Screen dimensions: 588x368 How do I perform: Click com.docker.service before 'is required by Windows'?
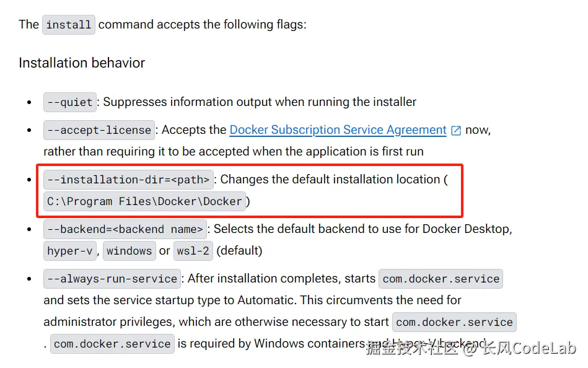tap(112, 344)
